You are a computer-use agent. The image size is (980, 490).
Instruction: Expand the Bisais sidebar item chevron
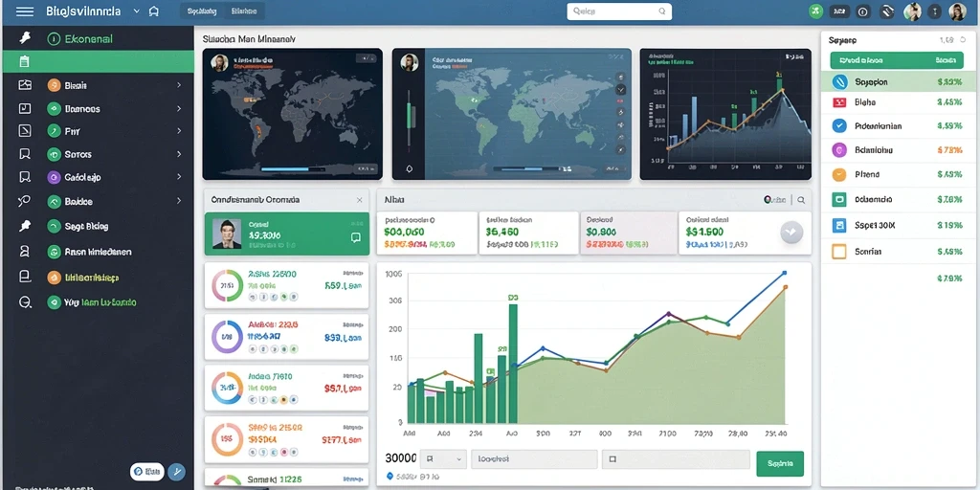point(179,85)
